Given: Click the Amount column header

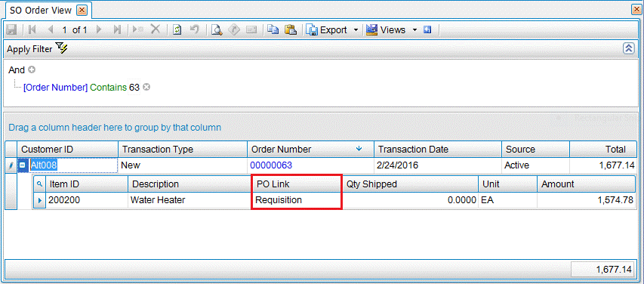Looking at the screenshot, I should pos(587,184).
